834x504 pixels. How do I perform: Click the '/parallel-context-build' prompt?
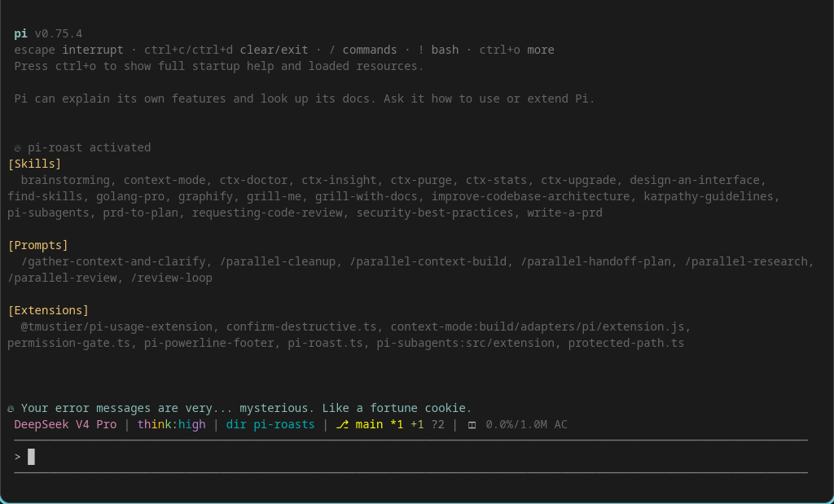pos(428,261)
